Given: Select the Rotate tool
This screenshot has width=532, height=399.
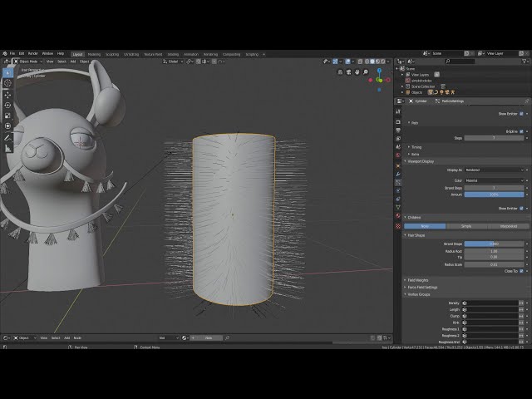Looking at the screenshot, I should point(8,106).
